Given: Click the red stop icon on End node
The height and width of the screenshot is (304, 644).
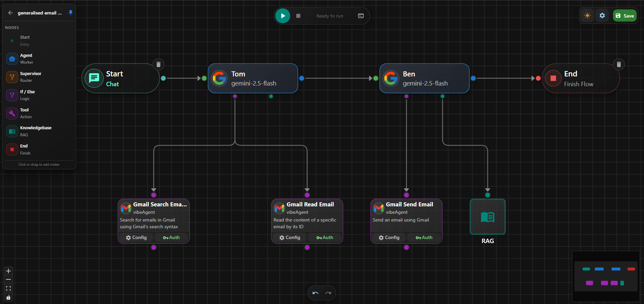Looking at the screenshot, I should coord(553,78).
